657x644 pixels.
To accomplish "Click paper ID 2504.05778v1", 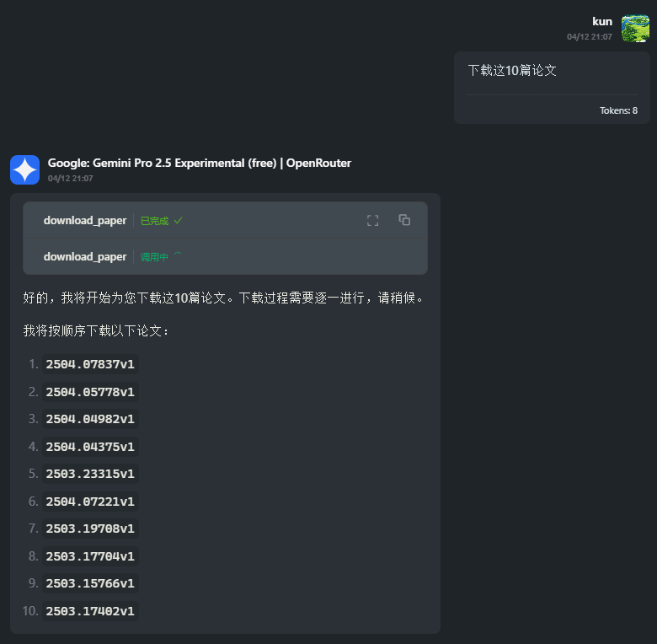I will click(x=90, y=392).
